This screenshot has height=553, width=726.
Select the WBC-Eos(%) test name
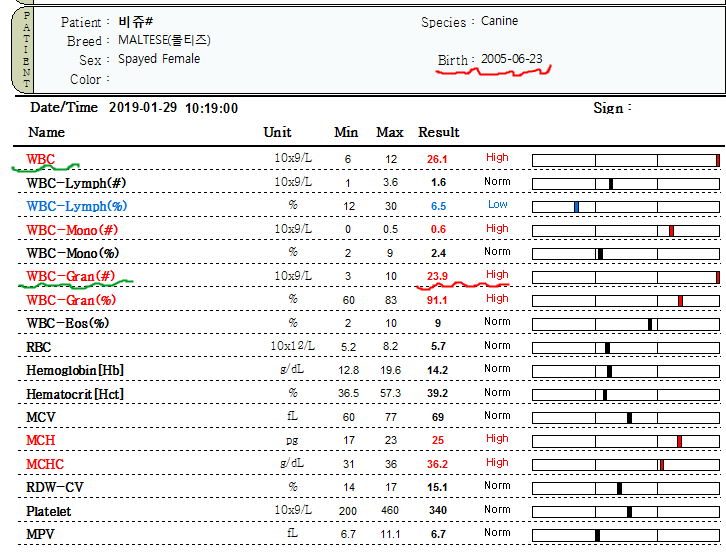68,323
